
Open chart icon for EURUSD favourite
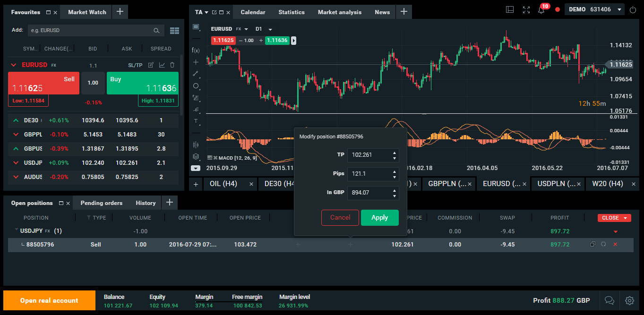162,65
